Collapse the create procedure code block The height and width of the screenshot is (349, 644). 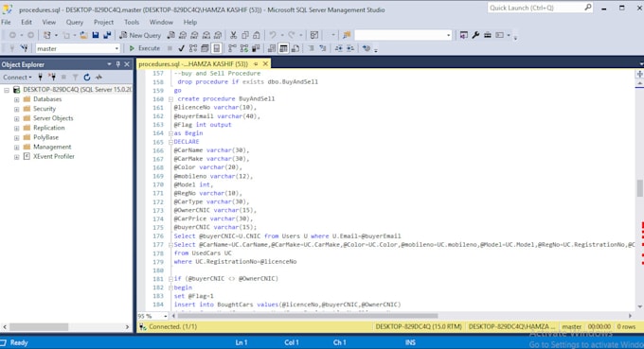(x=170, y=98)
